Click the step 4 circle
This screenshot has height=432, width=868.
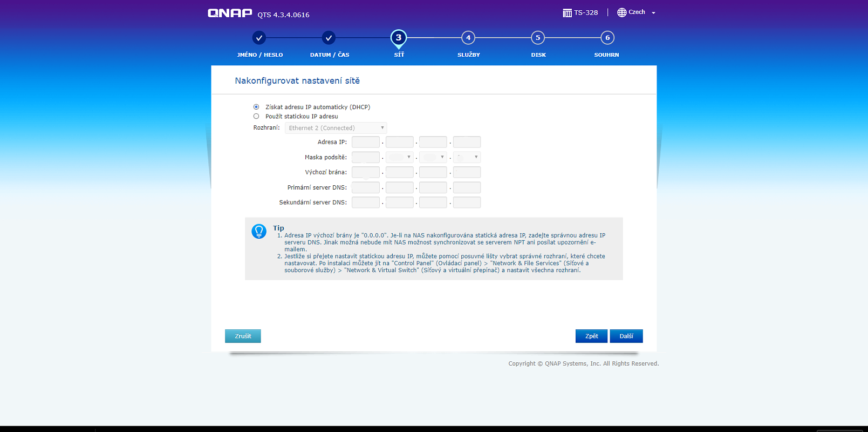tap(468, 38)
